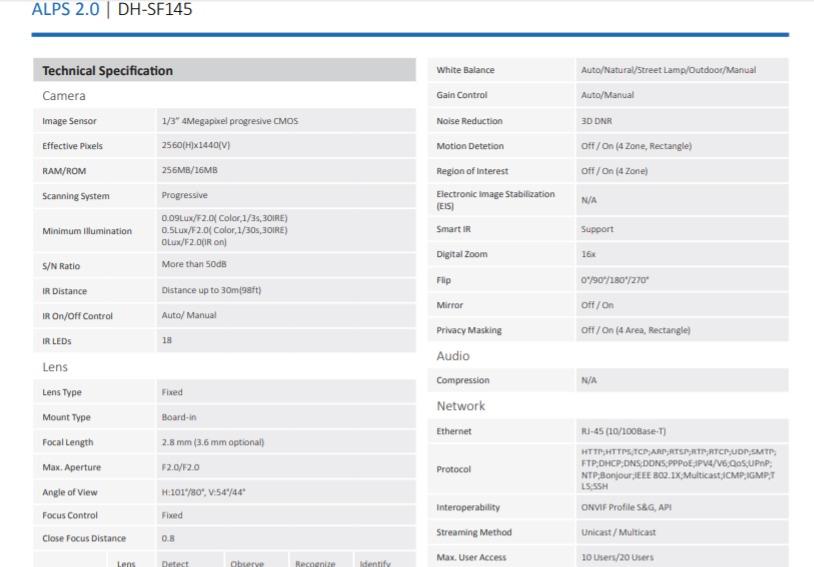This screenshot has height=567, width=814.
Task: Select 'Distance up to 30m(98ft)' value
Action: pos(211,290)
